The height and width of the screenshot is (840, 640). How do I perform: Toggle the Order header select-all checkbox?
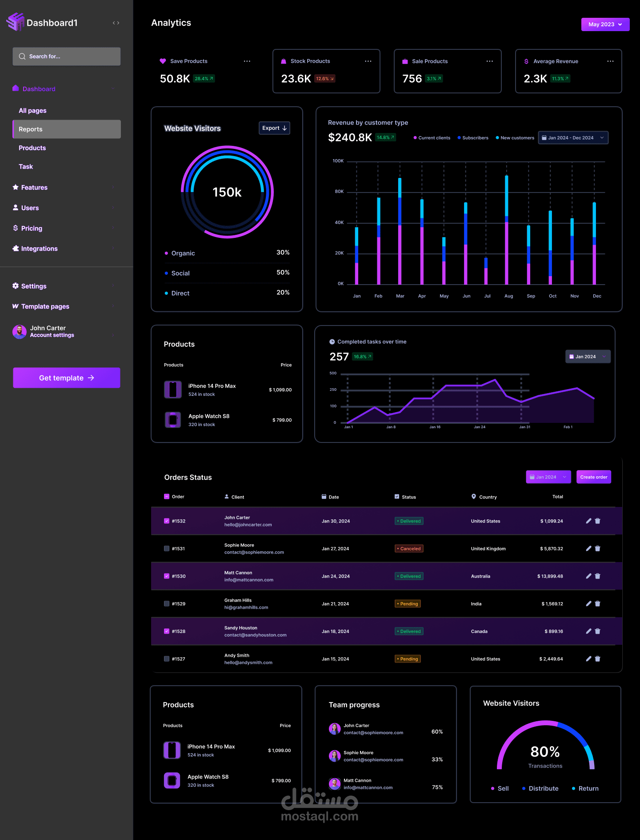(x=167, y=496)
